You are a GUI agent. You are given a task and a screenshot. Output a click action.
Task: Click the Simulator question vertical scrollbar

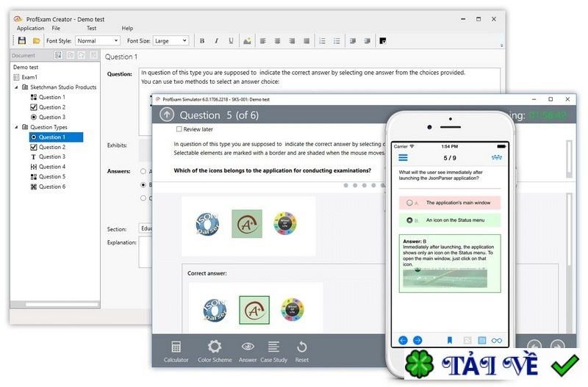coord(569,159)
